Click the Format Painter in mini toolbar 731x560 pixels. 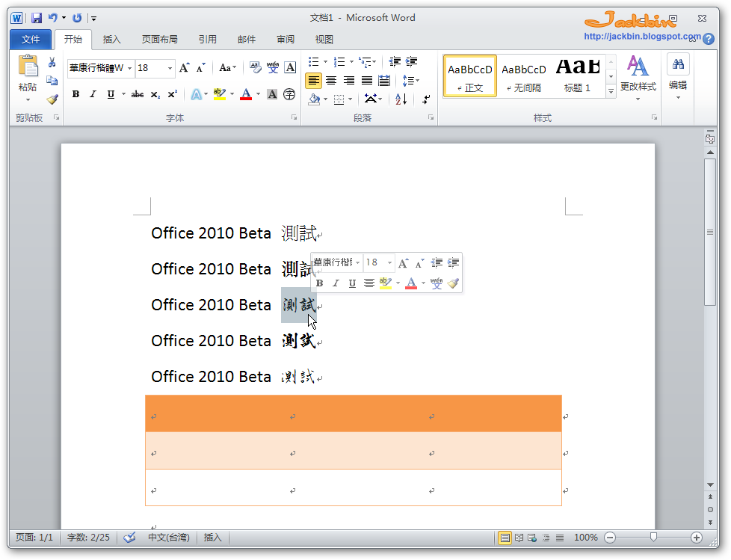click(453, 283)
